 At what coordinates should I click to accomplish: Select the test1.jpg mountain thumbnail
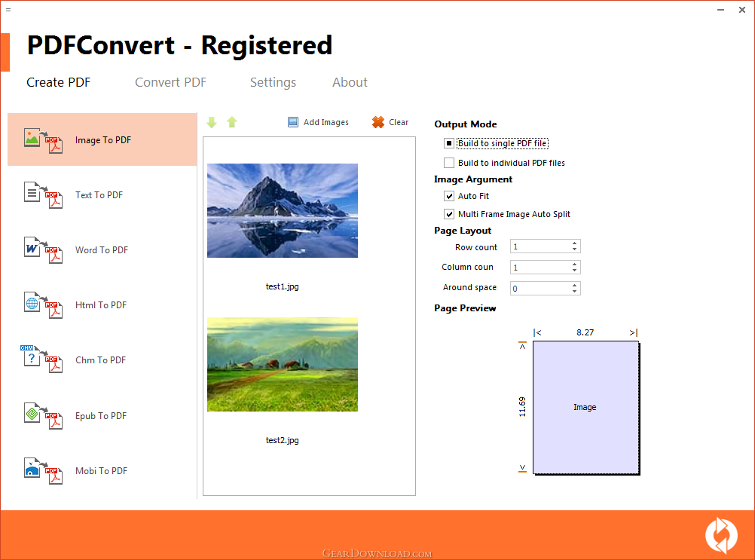point(283,210)
